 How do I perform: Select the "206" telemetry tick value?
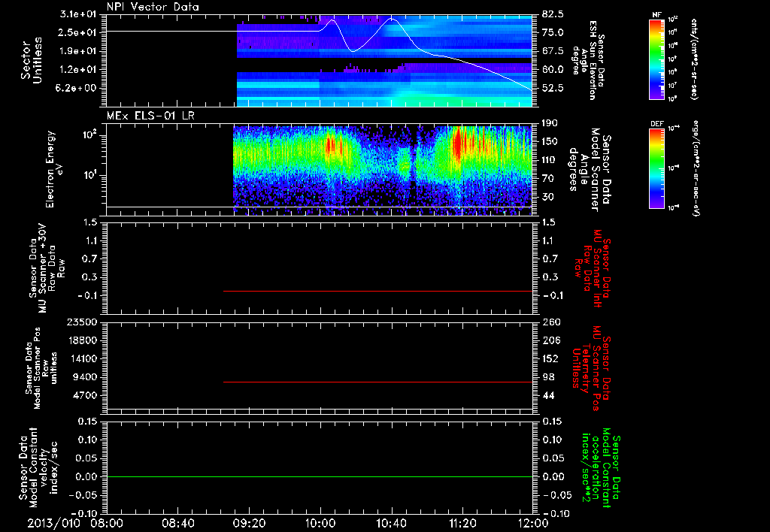pyautogui.click(x=551, y=340)
